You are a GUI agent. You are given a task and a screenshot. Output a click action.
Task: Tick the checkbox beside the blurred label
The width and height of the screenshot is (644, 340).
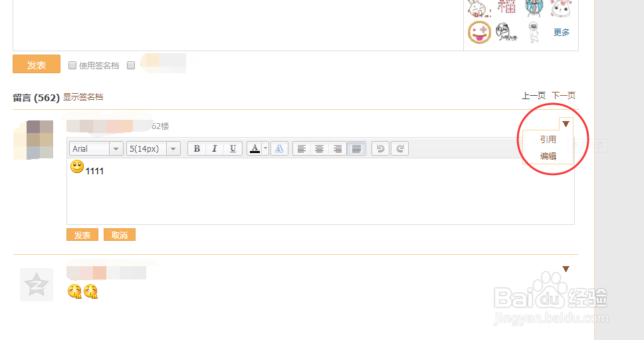[x=131, y=65]
